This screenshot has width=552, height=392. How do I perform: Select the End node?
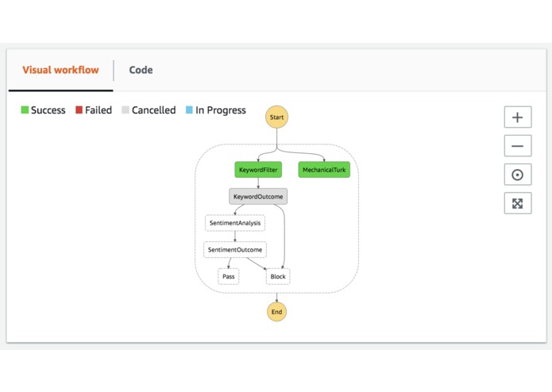[x=276, y=312]
